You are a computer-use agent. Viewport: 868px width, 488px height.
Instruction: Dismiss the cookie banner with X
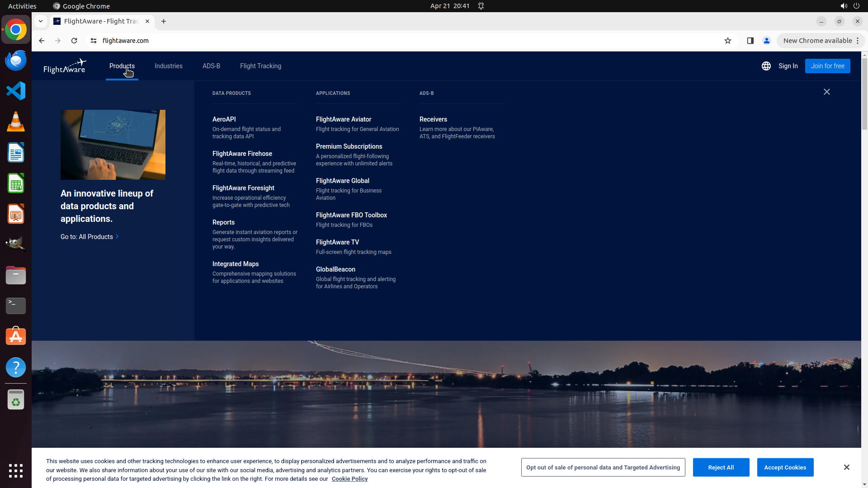click(x=846, y=467)
